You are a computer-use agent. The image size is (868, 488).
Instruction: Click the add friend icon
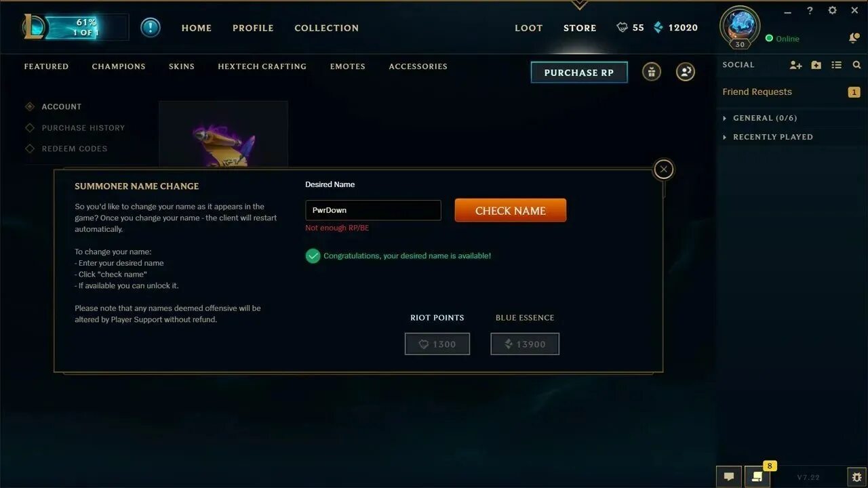(x=796, y=65)
